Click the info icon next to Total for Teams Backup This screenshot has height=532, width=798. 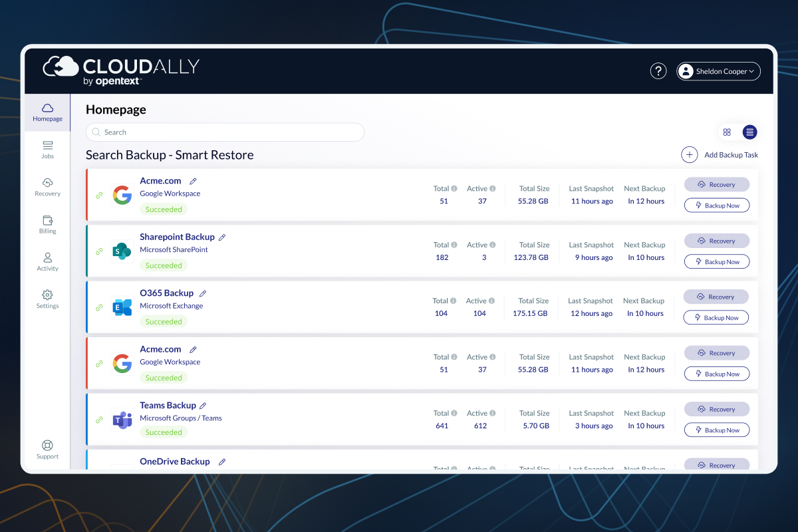(x=453, y=412)
